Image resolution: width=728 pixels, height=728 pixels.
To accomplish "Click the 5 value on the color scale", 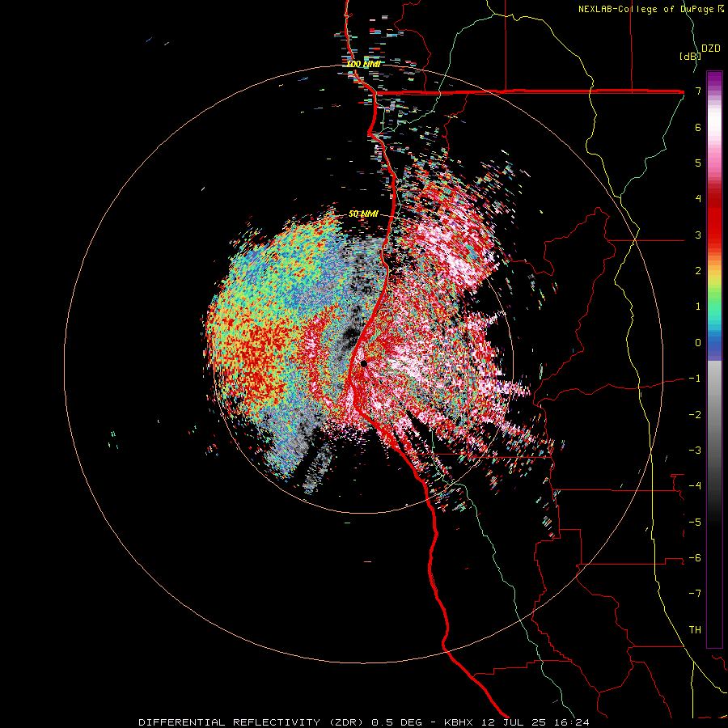I will coord(698,163).
